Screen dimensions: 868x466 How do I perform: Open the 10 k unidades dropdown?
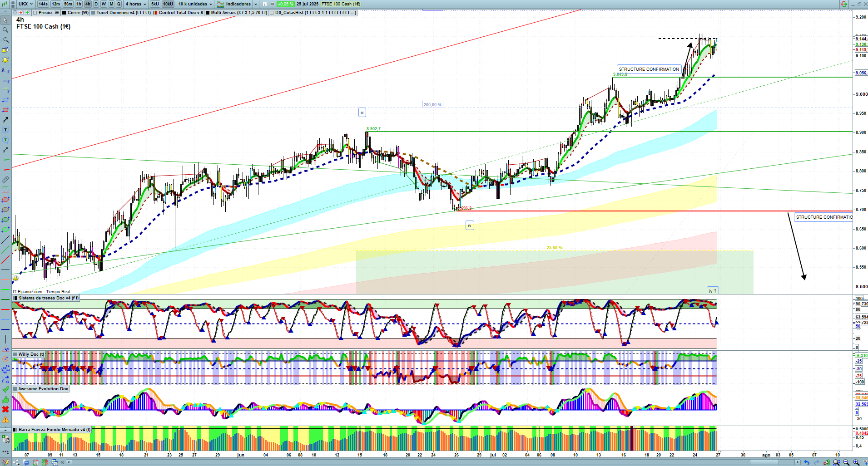(195, 4)
